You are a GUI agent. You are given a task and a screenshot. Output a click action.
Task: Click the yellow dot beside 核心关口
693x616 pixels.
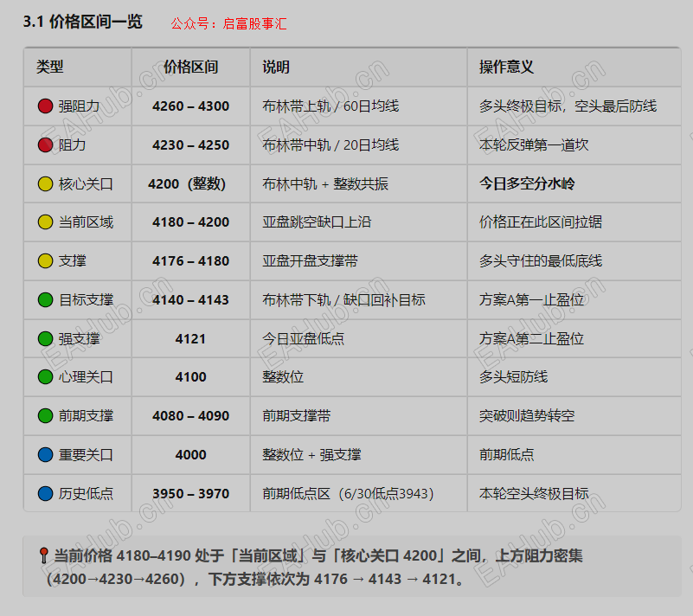pos(45,183)
